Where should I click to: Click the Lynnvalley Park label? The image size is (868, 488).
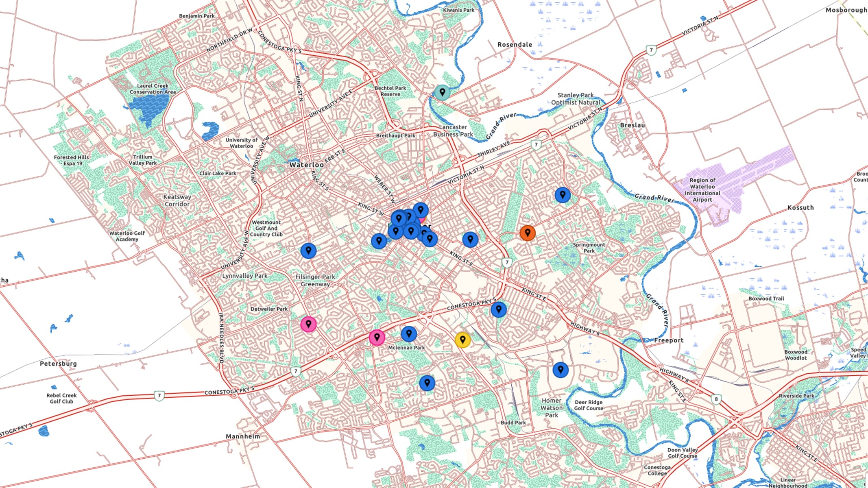coord(245,276)
